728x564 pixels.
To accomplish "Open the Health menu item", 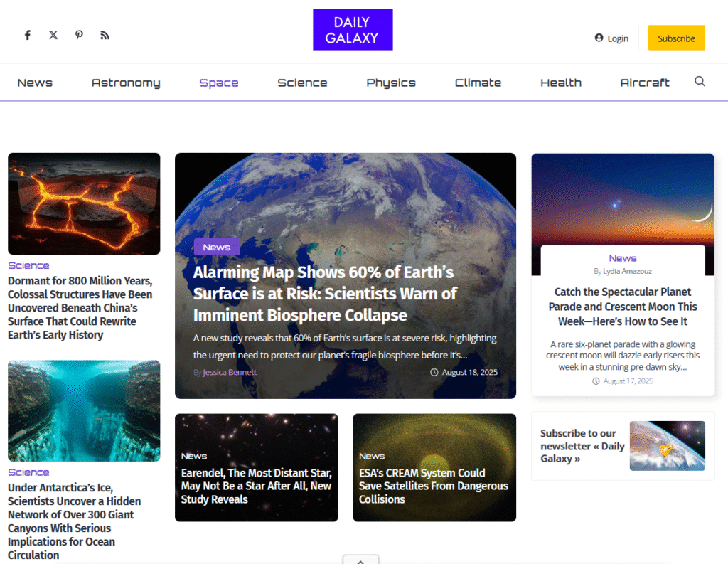I will tap(561, 83).
